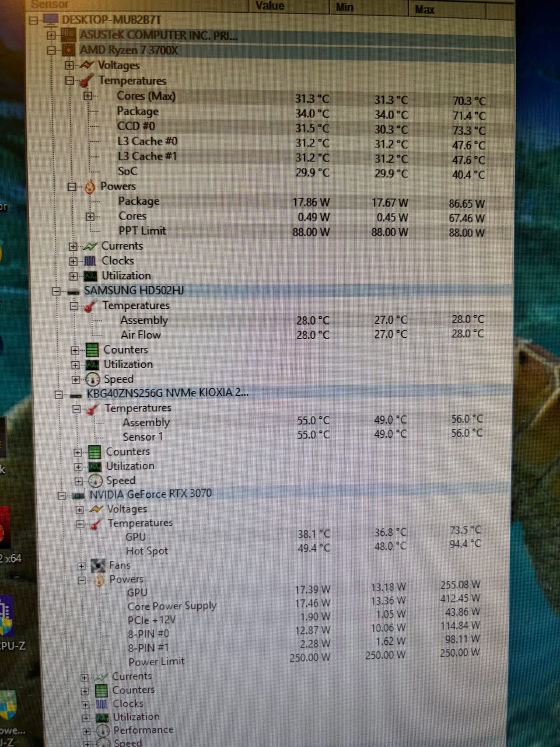Viewport: 560px width, 747px height.
Task: Click the ASUSTeK motherboard icon
Action: pos(68,35)
